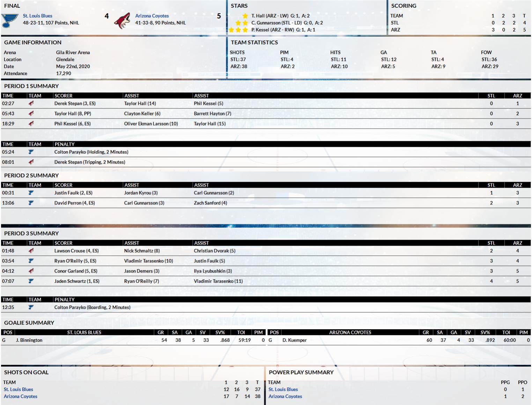Select scorer Conor Garland (5, ES)
The image size is (532, 405).
(x=76, y=271)
